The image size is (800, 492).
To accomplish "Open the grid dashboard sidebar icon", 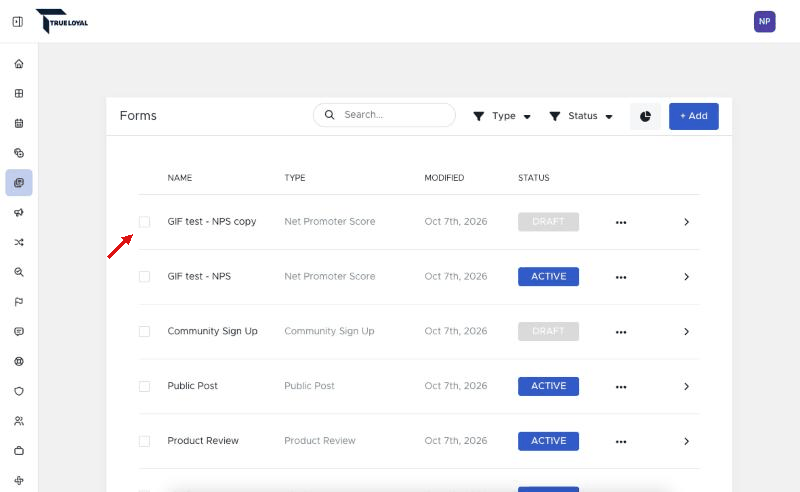I will pyautogui.click(x=19, y=93).
